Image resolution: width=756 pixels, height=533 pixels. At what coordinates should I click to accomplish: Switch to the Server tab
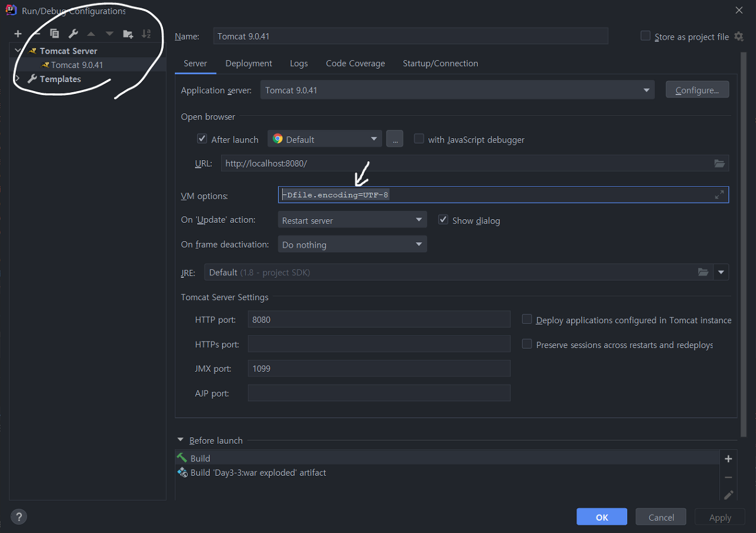click(195, 63)
